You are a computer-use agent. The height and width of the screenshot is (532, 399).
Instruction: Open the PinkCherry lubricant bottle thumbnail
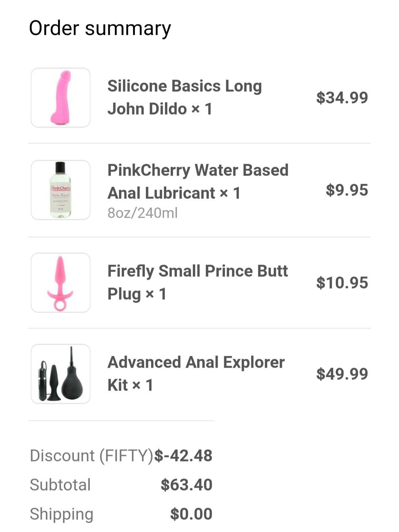(61, 190)
